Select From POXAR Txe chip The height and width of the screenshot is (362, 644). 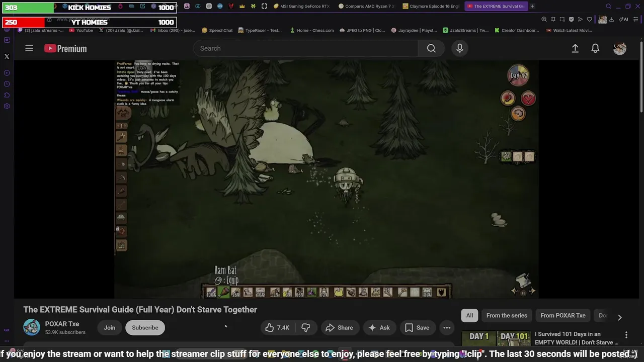[563, 316]
